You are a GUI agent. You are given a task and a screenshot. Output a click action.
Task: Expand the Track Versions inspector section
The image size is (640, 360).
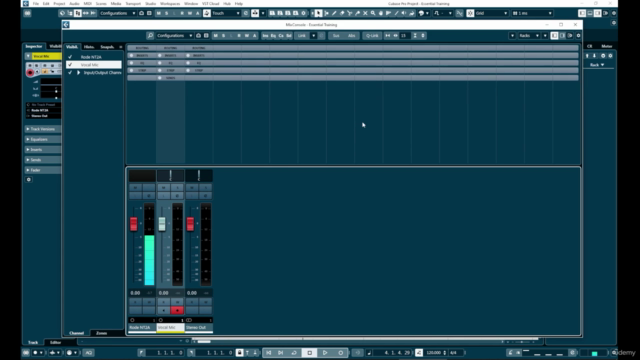click(42, 129)
